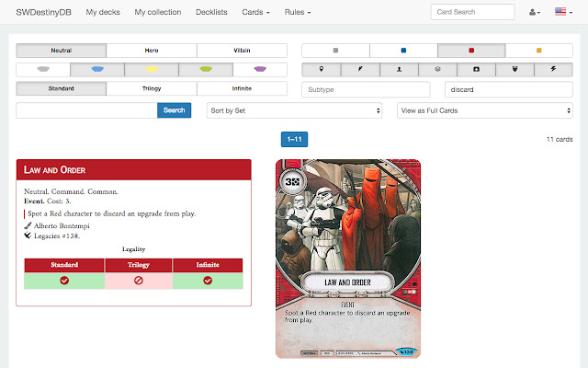Viewport: 588px width, 368px height.
Task: Toggle the lightning bolt type filter
Action: 553,70
